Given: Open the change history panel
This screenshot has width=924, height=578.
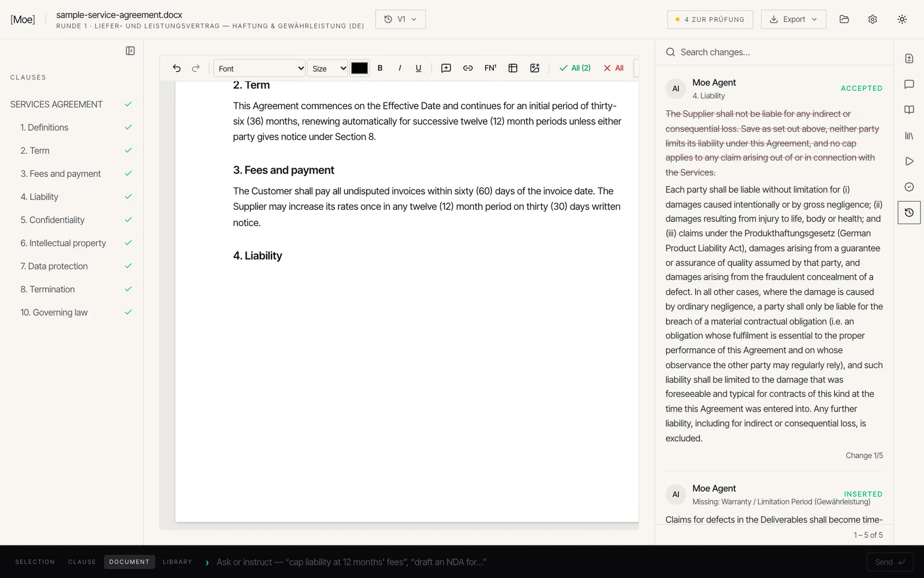Looking at the screenshot, I should pos(909,213).
